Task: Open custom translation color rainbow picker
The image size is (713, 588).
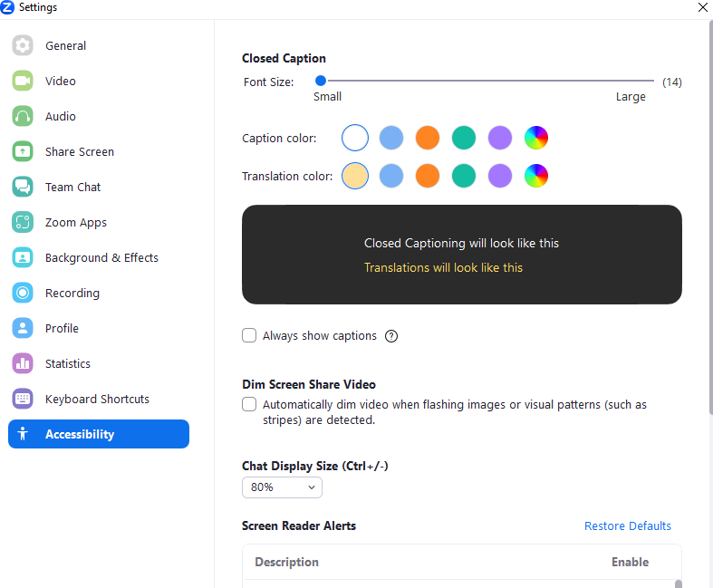Action: pos(536,176)
